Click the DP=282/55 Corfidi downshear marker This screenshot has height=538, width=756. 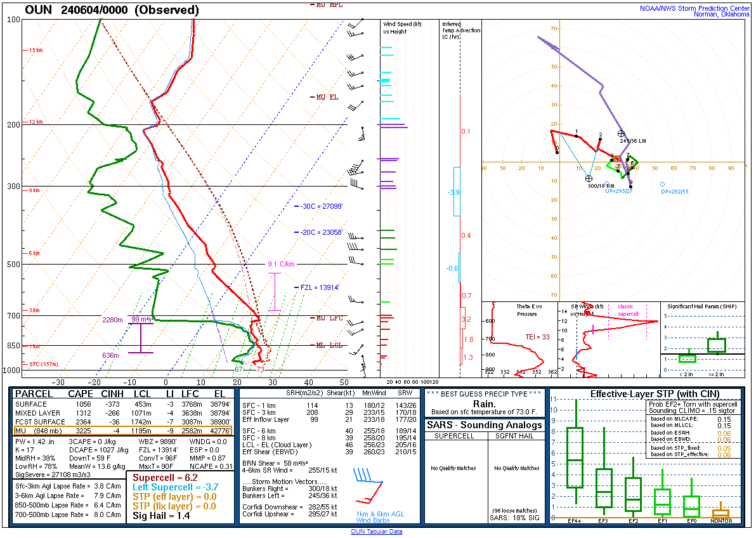[662, 185]
